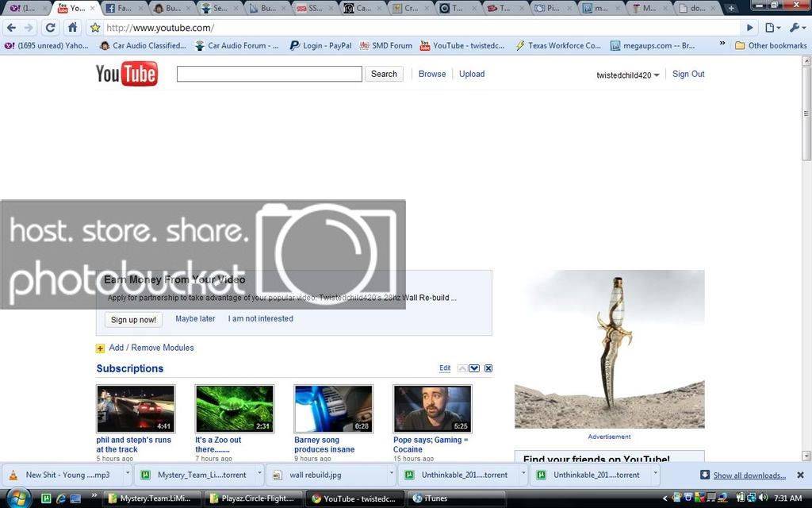Click the YouTube logo
812x508 pixels.
pyautogui.click(x=127, y=74)
